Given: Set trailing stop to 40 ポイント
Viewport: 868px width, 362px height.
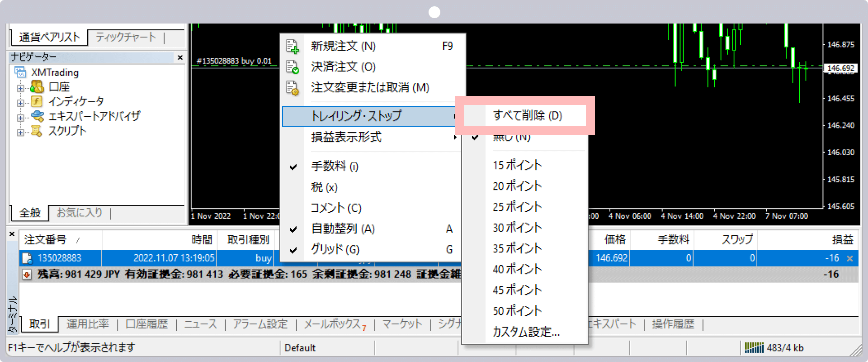Looking at the screenshot, I should 525,269.
